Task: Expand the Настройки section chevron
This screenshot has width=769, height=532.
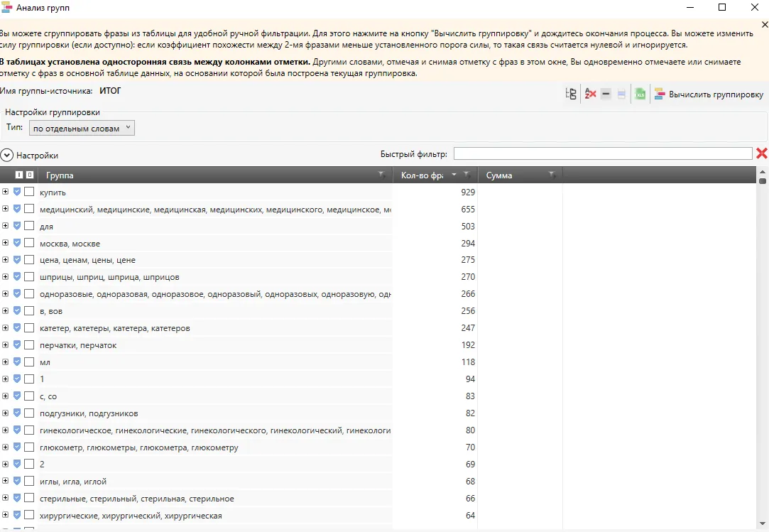Action: coord(7,155)
